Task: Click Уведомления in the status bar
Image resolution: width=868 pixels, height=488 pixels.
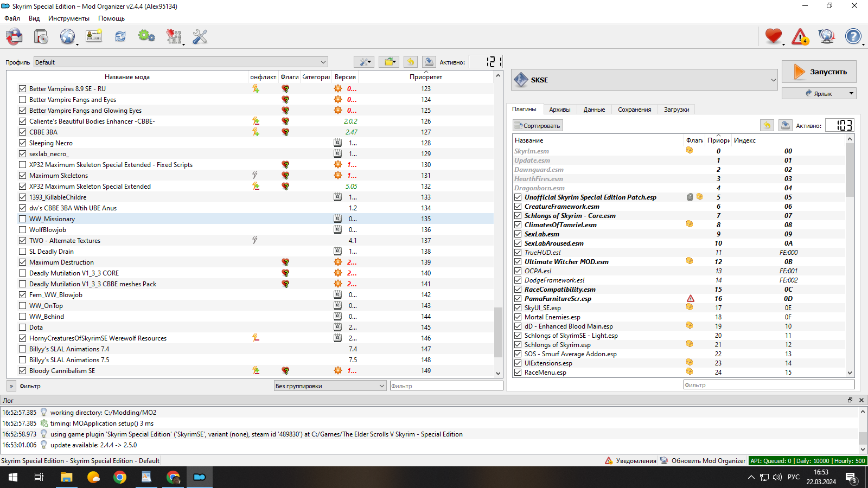Action: (x=631, y=461)
